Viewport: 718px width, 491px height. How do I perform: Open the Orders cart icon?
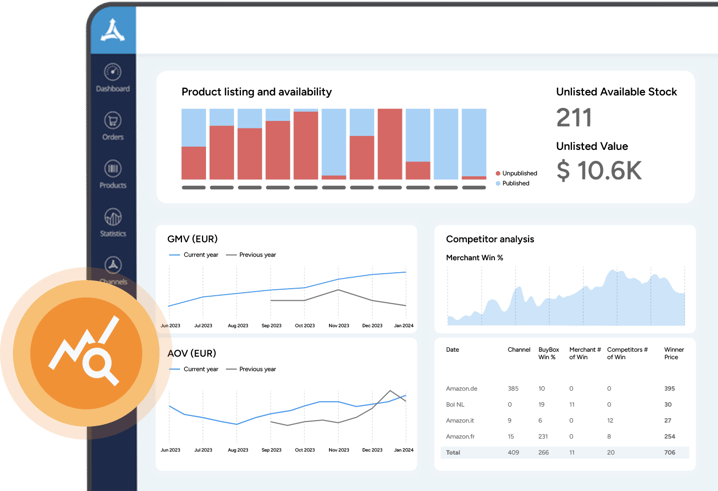[x=113, y=120]
